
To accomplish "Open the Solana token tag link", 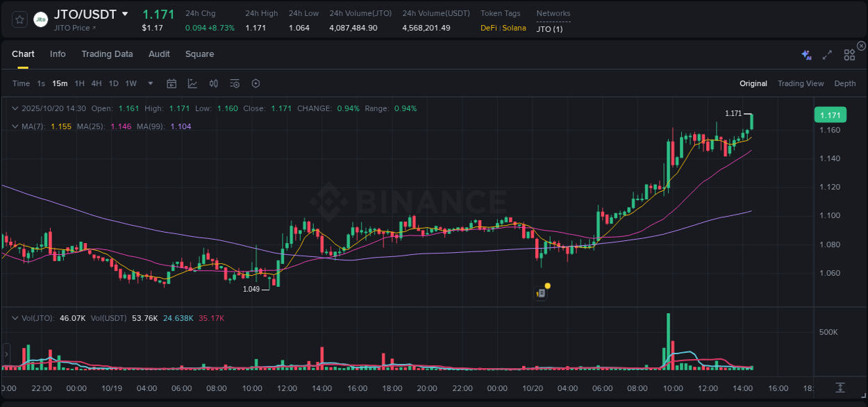I will 515,28.
